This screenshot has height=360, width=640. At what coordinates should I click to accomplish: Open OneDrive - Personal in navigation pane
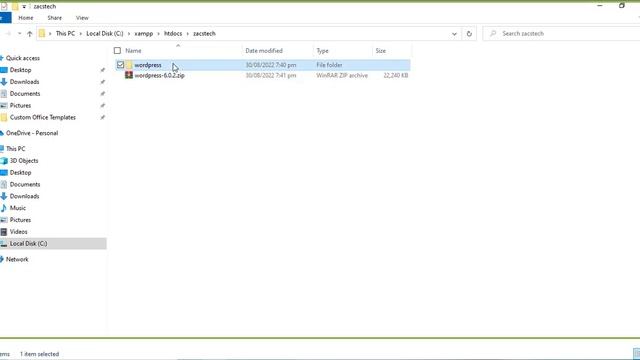pos(32,133)
